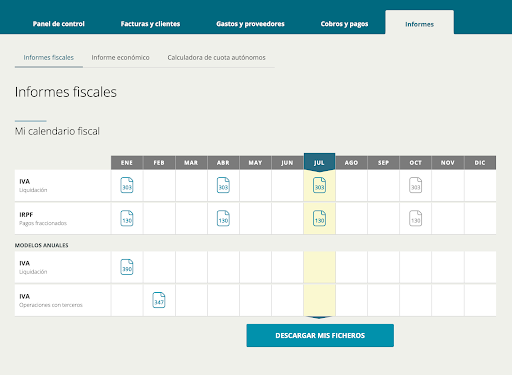Click the MAY month header
Image resolution: width=512 pixels, height=375 pixels.
[255, 163]
